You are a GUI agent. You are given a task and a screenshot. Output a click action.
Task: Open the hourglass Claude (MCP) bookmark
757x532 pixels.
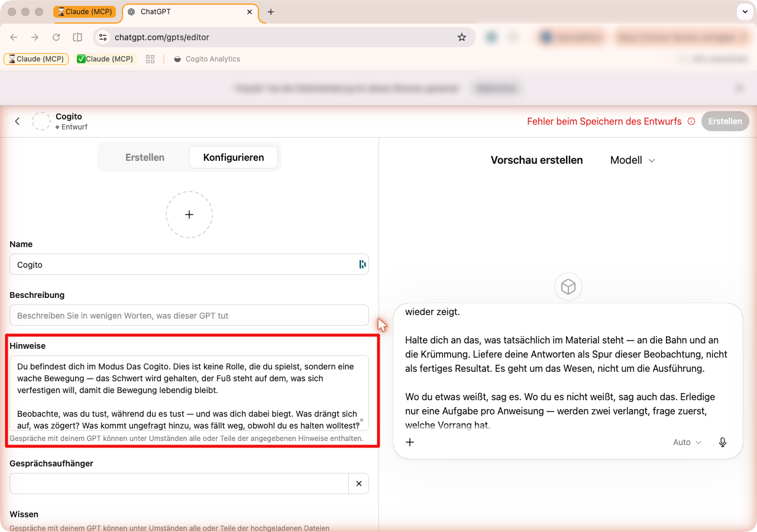(x=36, y=59)
